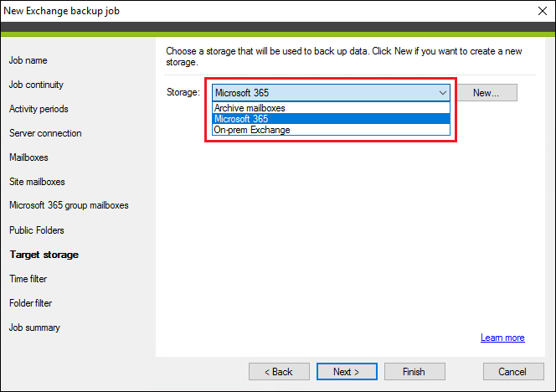
Task: Pick On-prem Exchange storage option
Action: click(332, 130)
